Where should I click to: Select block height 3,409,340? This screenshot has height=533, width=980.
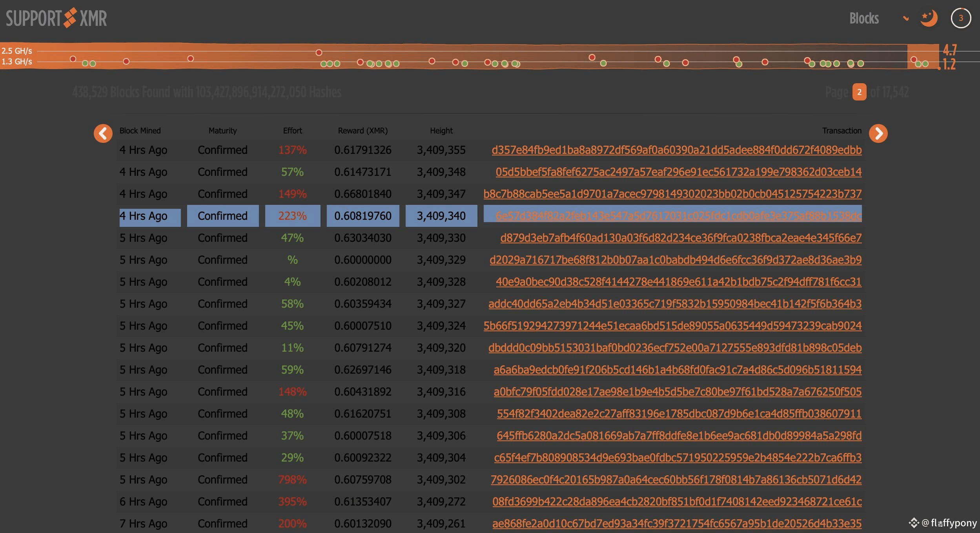tap(441, 216)
